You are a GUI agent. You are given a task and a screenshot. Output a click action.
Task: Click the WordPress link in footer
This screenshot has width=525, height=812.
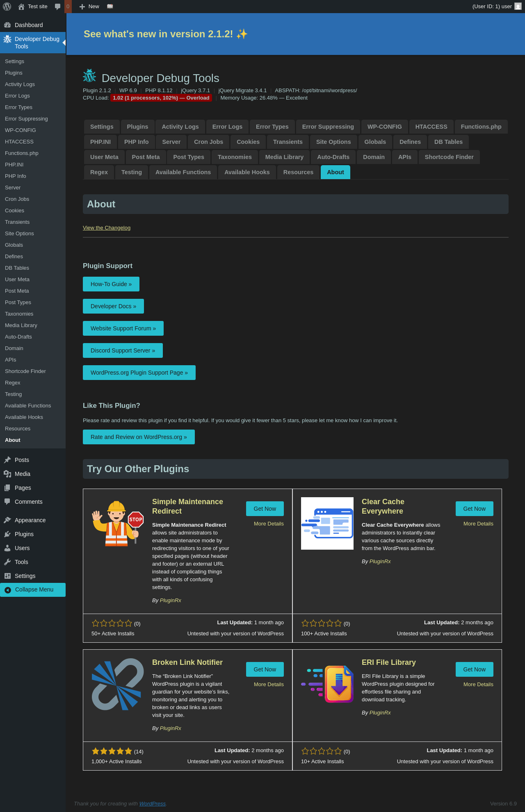pos(153,804)
